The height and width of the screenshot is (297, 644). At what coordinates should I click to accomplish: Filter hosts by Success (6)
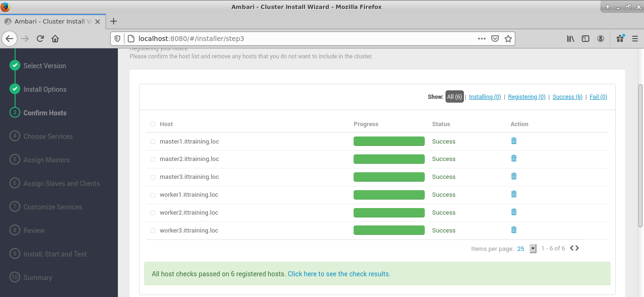(x=567, y=97)
